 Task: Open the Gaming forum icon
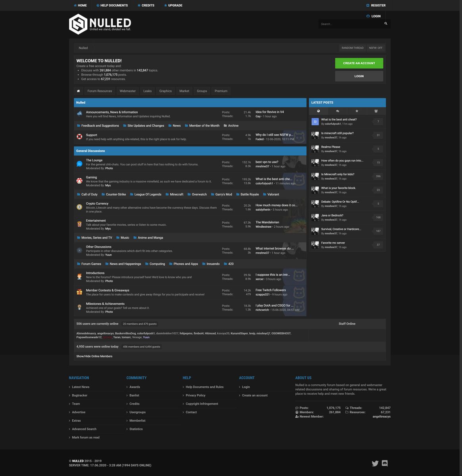click(x=79, y=180)
